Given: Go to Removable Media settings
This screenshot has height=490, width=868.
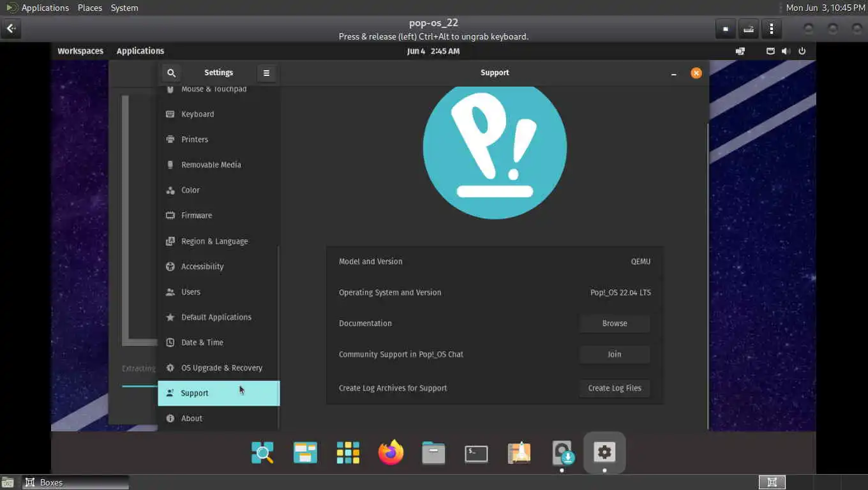Looking at the screenshot, I should point(218,165).
